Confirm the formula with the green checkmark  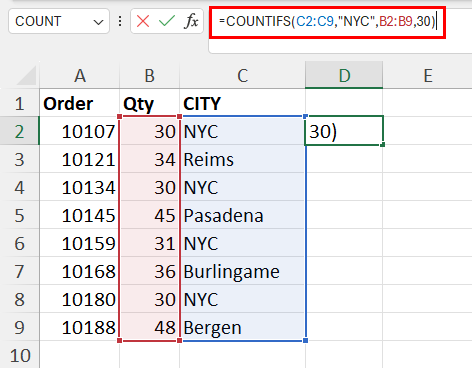(x=167, y=21)
